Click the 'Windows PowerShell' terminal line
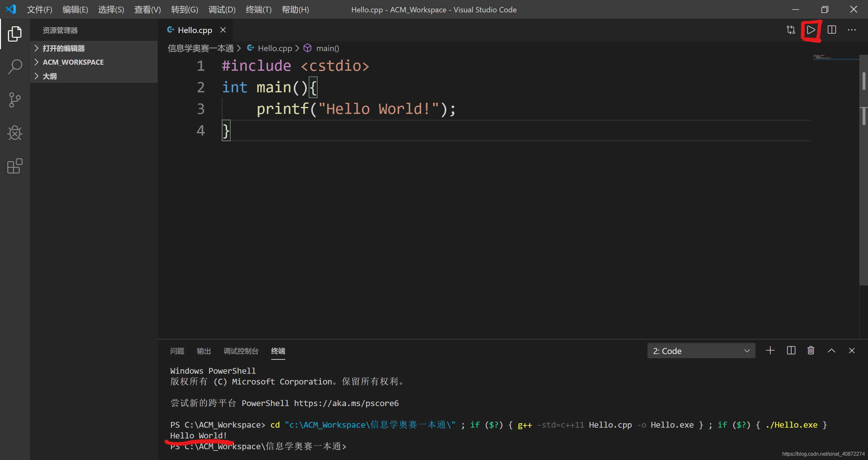This screenshot has width=868, height=460. point(213,371)
